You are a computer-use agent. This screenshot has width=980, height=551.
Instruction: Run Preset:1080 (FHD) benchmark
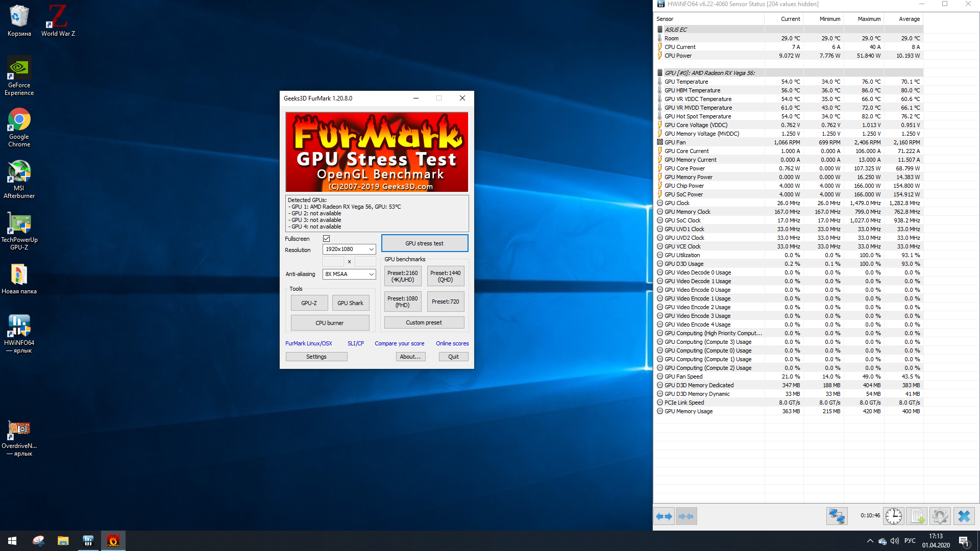coord(402,302)
